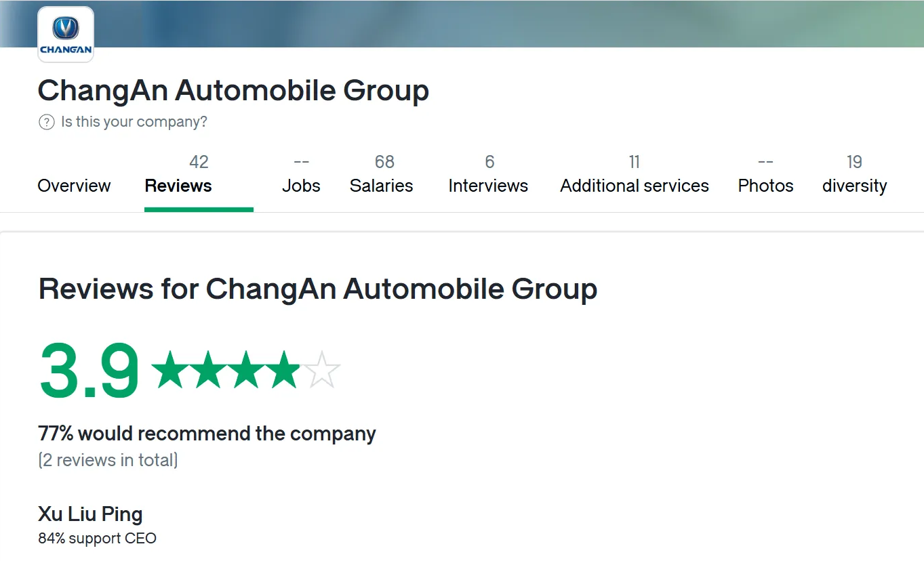Click "77% would recommend the company" text

coord(207,433)
